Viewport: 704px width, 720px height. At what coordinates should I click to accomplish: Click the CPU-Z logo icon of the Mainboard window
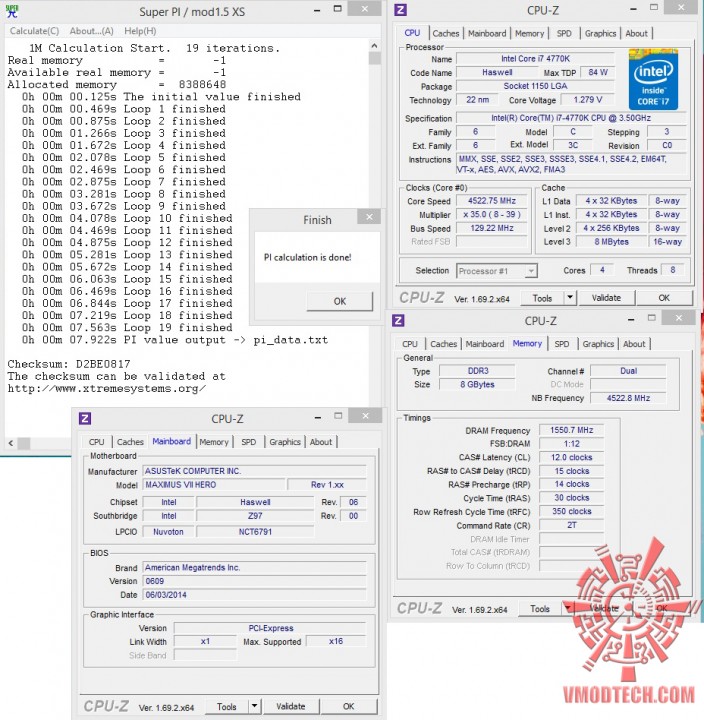[x=85, y=418]
